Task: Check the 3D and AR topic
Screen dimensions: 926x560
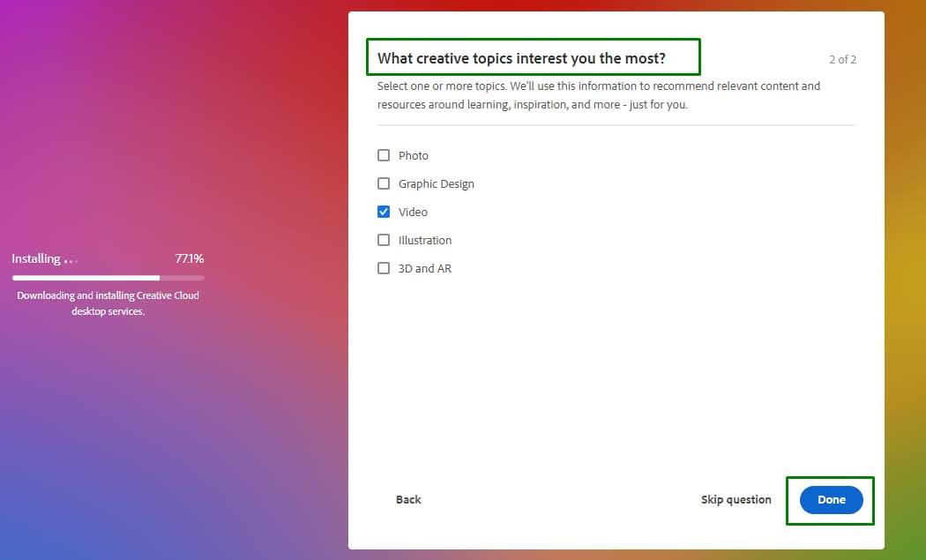Action: coord(384,268)
